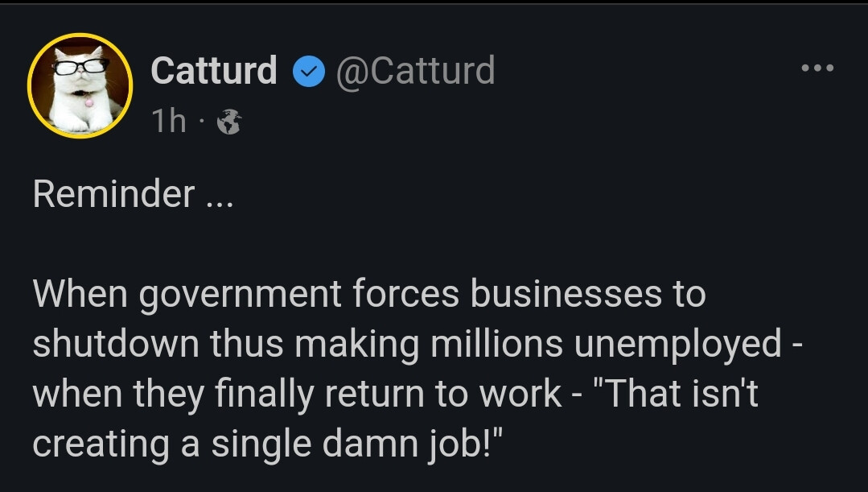868x492 pixels.
Task: Open the three-dot more options menu
Action: (x=818, y=68)
